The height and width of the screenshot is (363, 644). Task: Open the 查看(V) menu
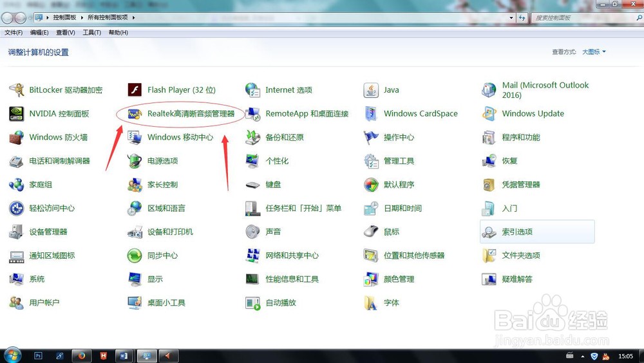[65, 32]
